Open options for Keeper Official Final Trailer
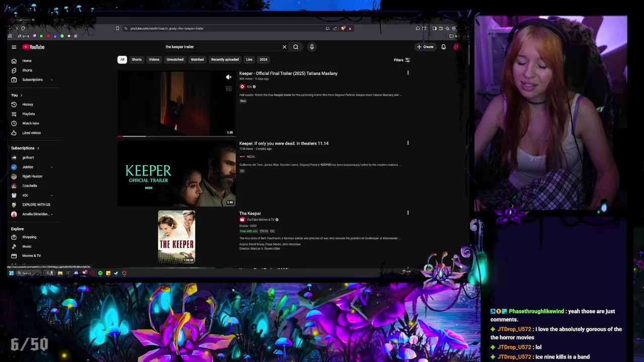644x362 pixels. point(408,73)
